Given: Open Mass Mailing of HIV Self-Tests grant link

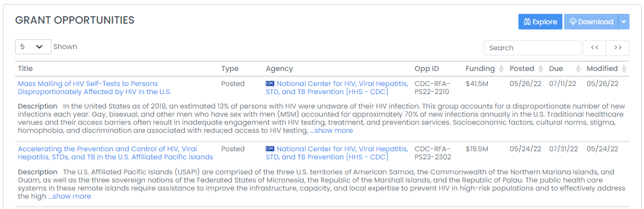Looking at the screenshot, I should pos(95,88).
